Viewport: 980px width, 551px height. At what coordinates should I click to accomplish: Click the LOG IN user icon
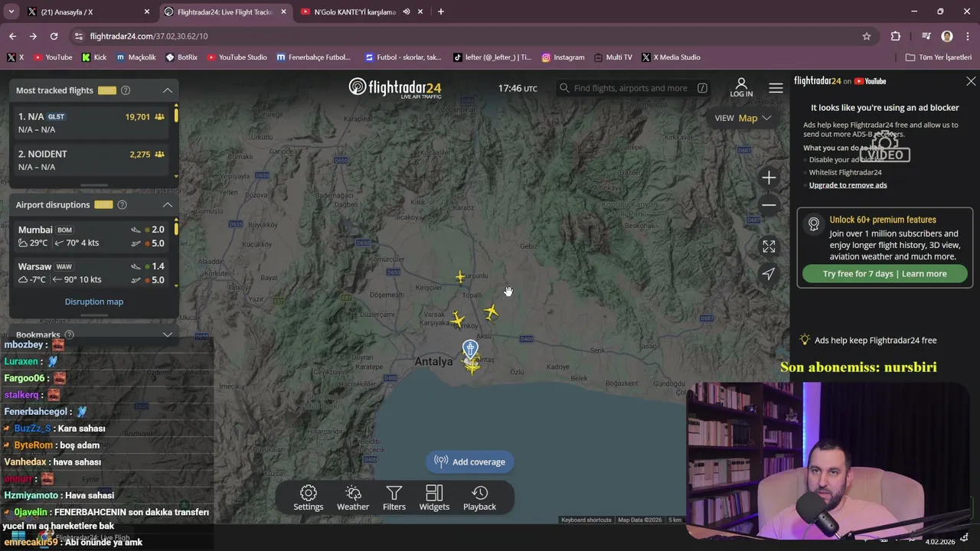741,87
